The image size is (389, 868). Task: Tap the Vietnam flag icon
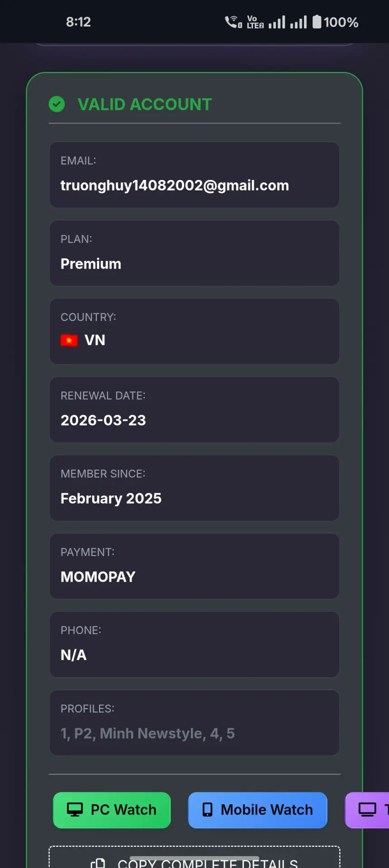(69, 340)
